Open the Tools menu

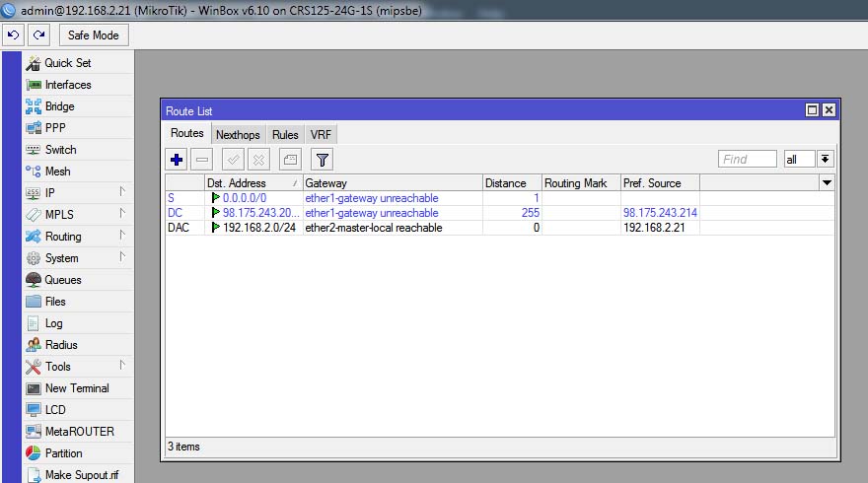pyautogui.click(x=78, y=367)
